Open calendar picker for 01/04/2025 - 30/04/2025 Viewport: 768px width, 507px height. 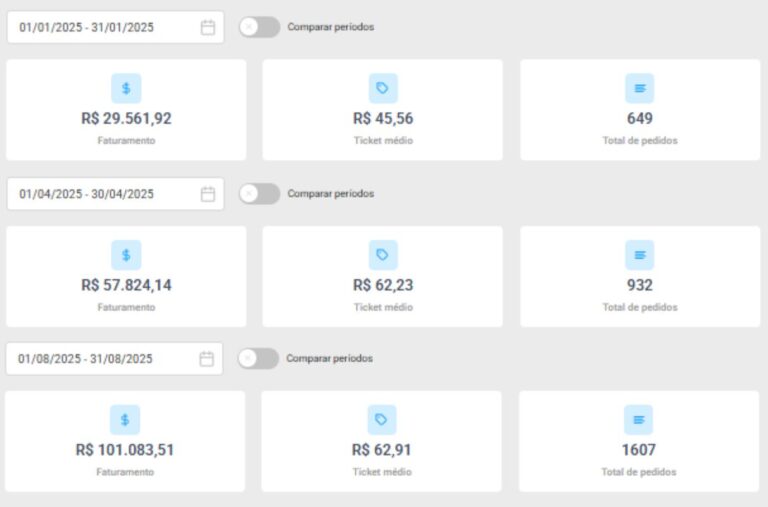pyautogui.click(x=208, y=194)
